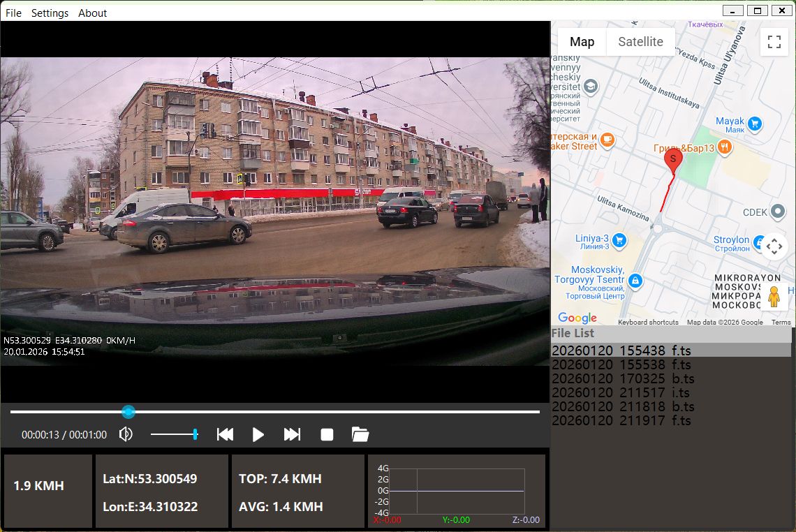Viewport: 796px width, 532px height.
Task: Click the Stroylon store pin
Action: 758,243
